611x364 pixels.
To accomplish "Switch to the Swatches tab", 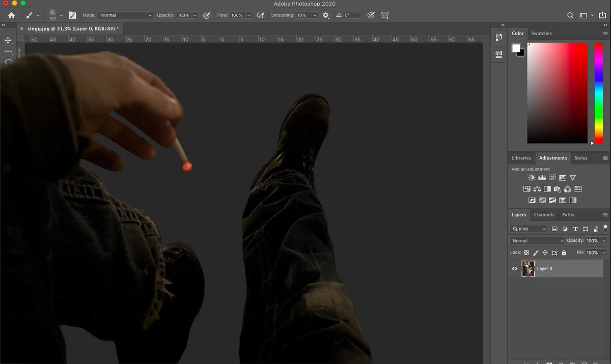I will 541,33.
